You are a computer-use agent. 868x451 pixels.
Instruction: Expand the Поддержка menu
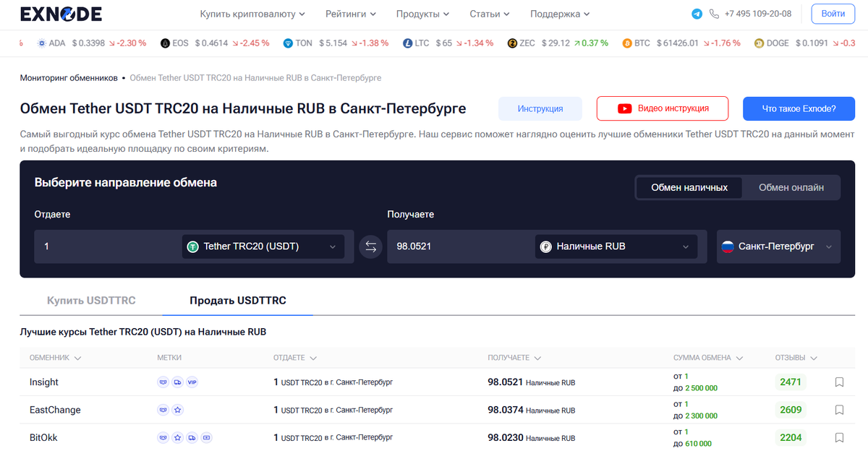click(x=560, y=14)
